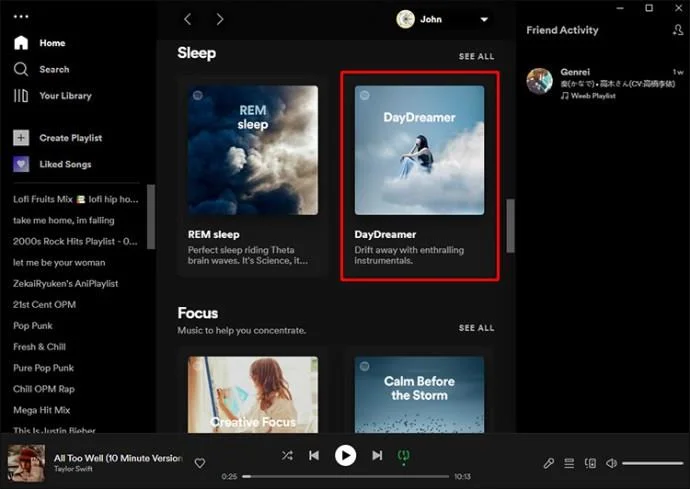Open the Sleep section heading
This screenshot has height=489, width=690.
pos(197,53)
